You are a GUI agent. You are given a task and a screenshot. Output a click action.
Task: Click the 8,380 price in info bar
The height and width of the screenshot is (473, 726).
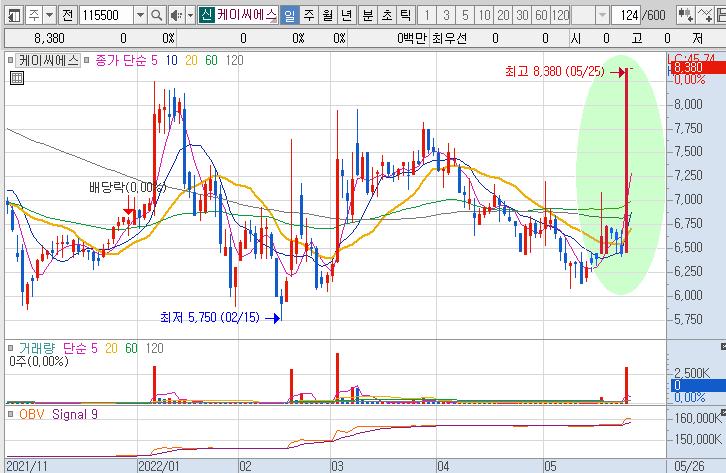pos(49,38)
